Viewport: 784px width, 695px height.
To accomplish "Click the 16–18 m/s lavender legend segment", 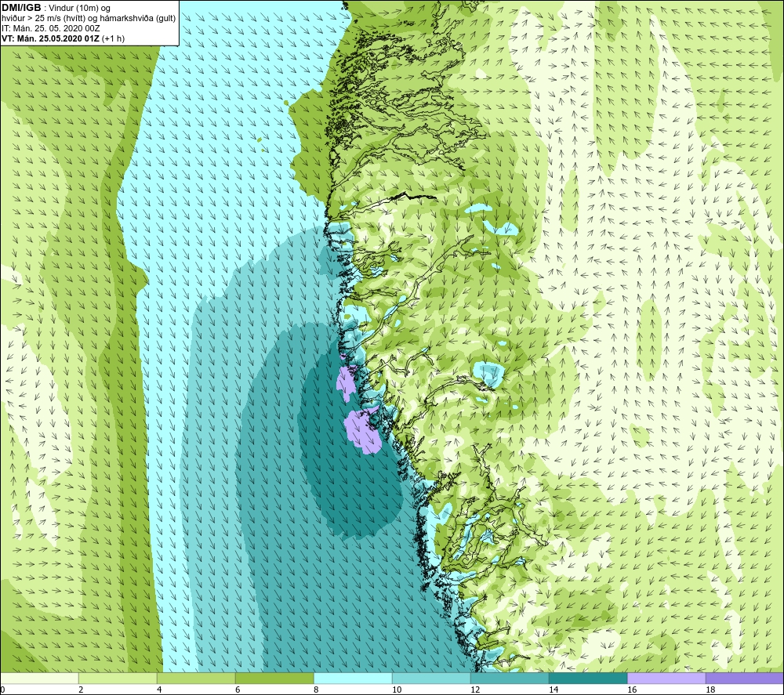I will point(666,678).
